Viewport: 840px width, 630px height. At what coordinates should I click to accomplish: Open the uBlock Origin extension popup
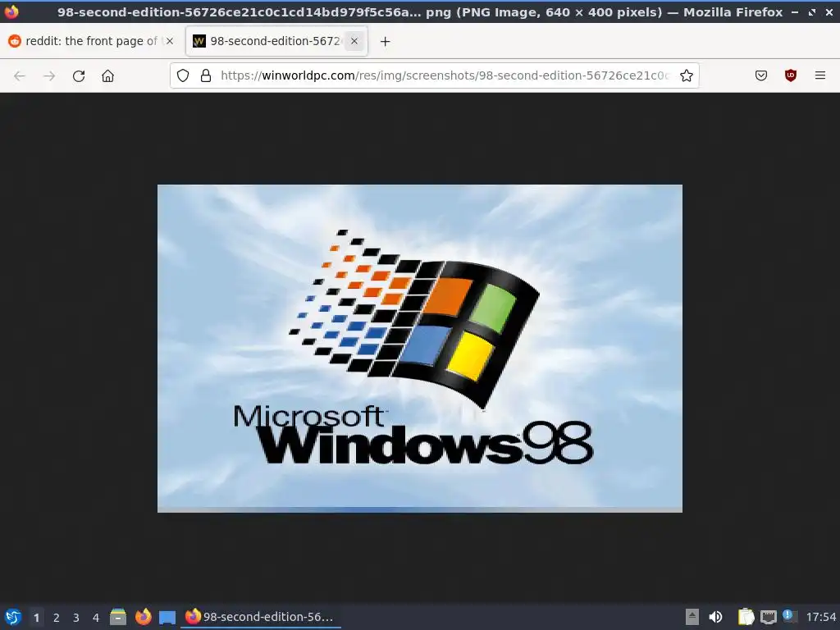790,75
